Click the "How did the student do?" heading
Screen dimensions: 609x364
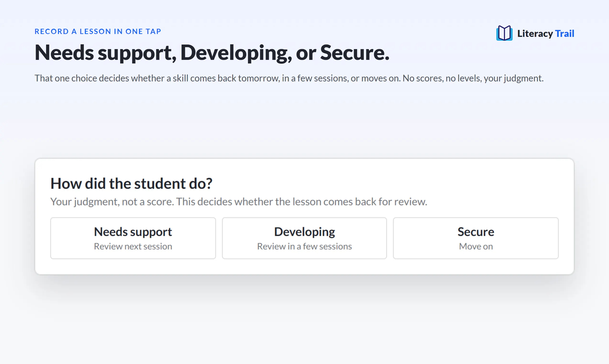coord(131,183)
